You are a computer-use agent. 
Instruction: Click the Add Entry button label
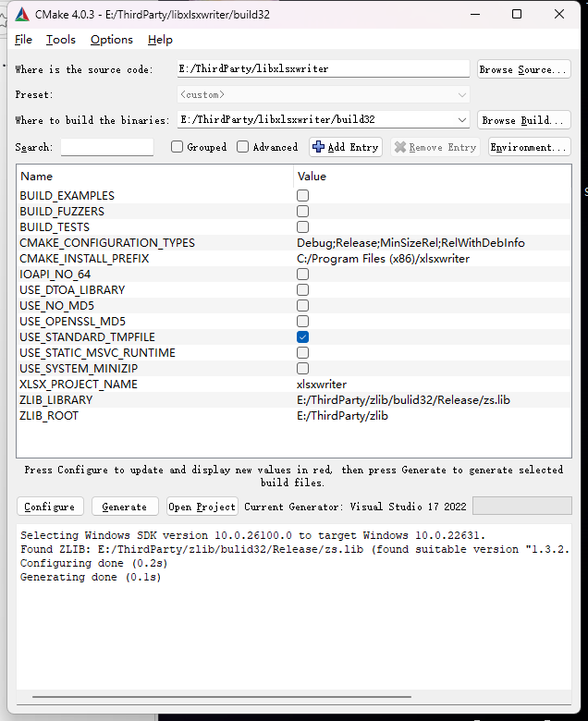[353, 147]
